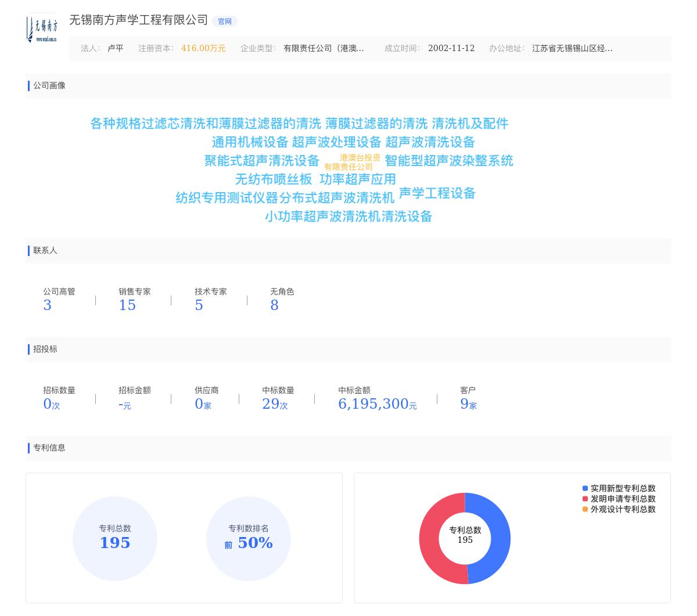Click 供应商 value 0家
This screenshot has height=616, width=697.
coord(203,404)
